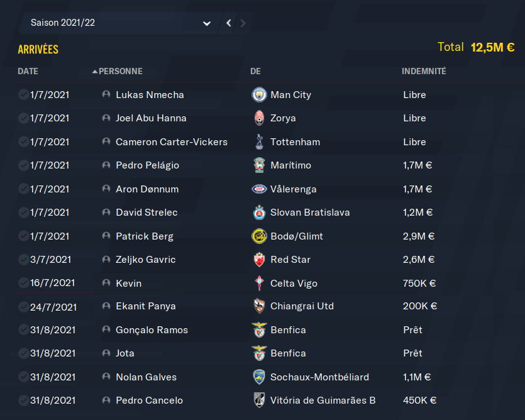Click the Vålerenga club badge

[x=258, y=189]
